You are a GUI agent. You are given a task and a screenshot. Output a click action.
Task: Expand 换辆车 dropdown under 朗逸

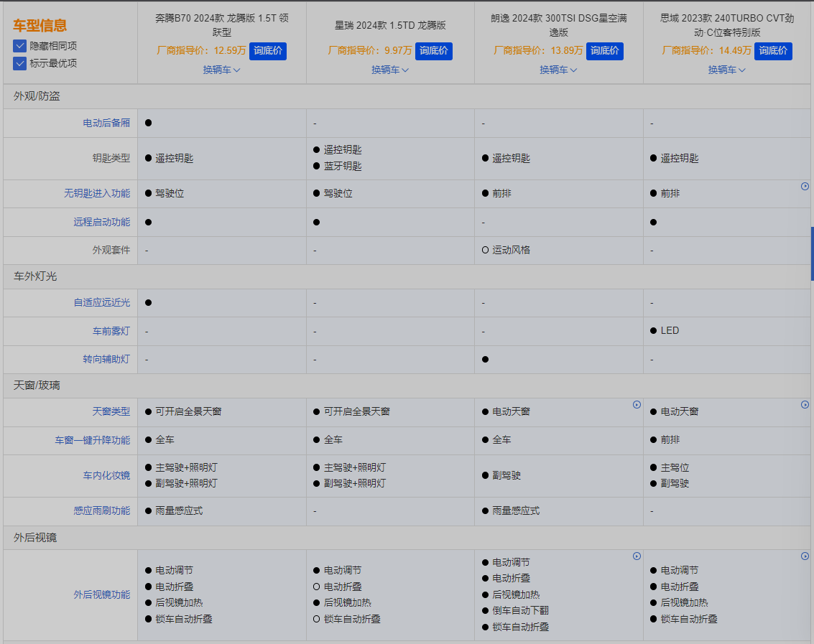(x=558, y=70)
